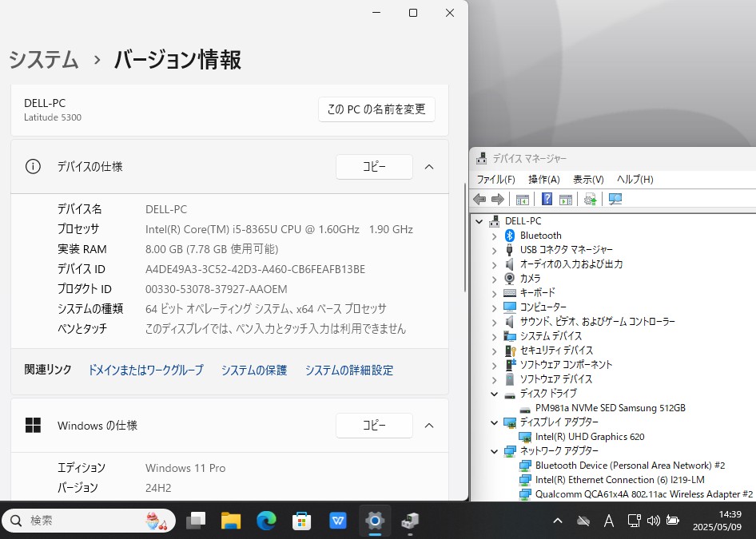Select Intel(R) Ethernet Connection (6) I219-LM
Viewport: 756px width, 539px height.
click(x=620, y=480)
